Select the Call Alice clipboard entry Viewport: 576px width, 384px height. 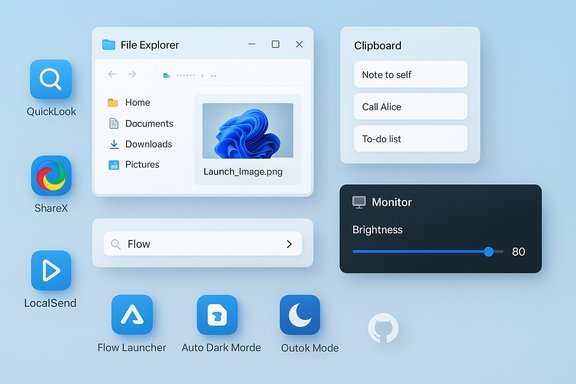(x=411, y=107)
